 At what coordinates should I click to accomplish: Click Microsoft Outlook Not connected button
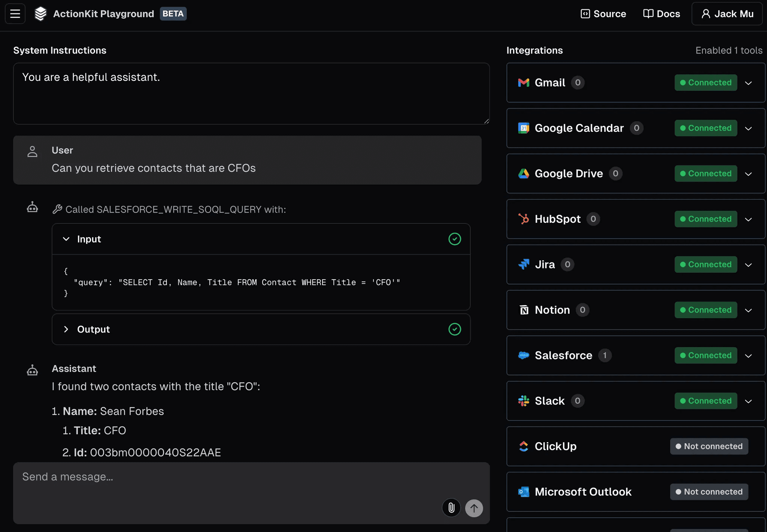pyautogui.click(x=709, y=492)
